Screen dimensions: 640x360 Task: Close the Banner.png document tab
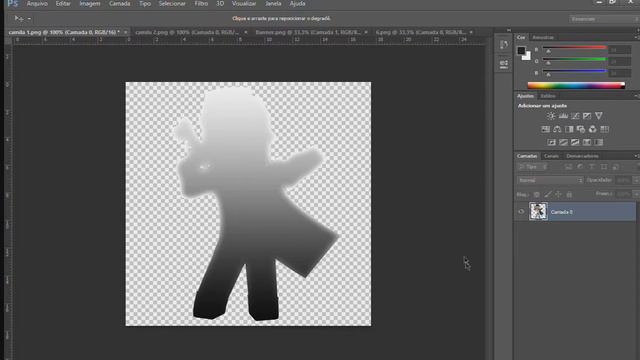click(366, 32)
